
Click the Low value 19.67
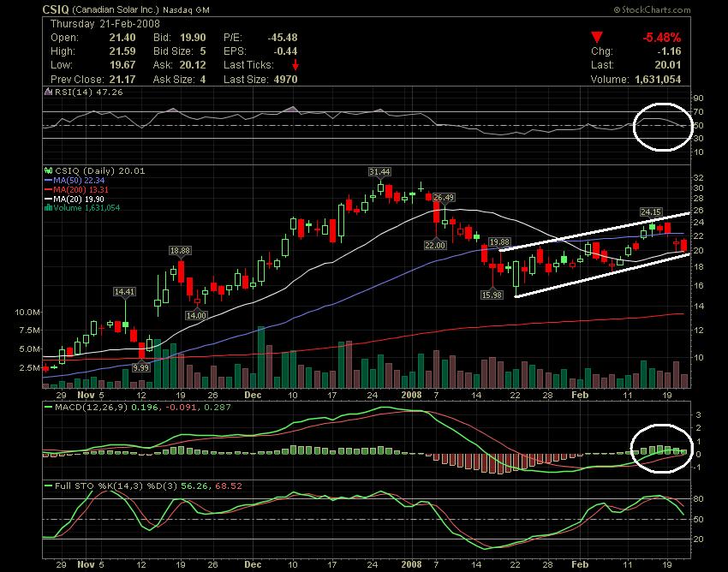(x=122, y=65)
